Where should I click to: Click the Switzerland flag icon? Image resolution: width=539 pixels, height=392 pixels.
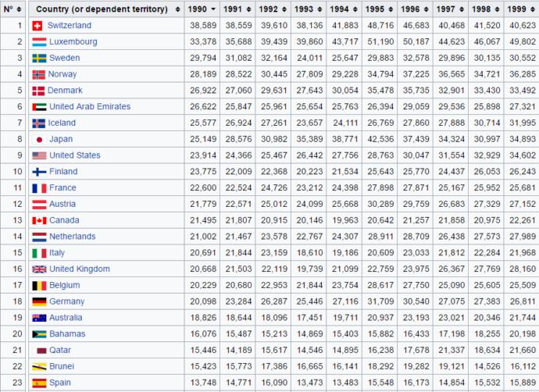click(x=37, y=26)
